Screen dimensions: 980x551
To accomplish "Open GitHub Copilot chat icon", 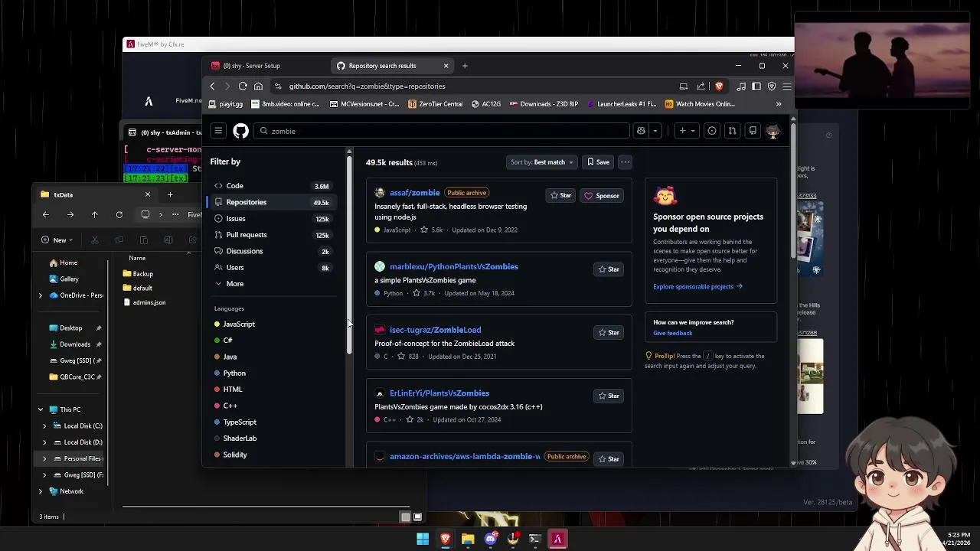I will point(641,131).
